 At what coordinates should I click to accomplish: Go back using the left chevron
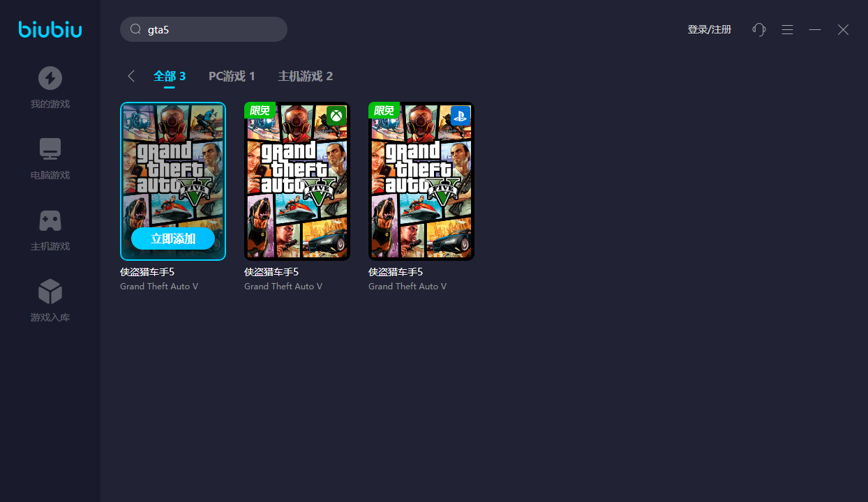[131, 76]
